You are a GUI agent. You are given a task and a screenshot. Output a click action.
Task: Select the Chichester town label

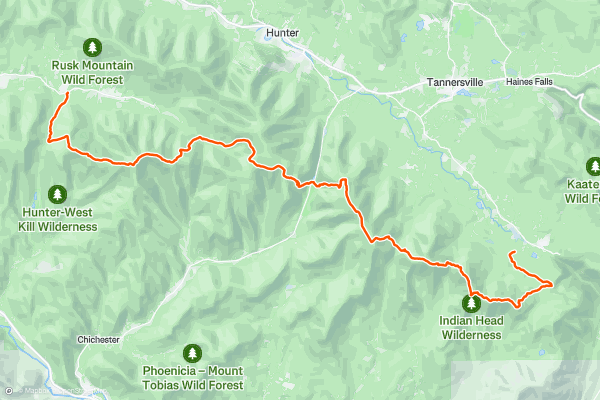pyautogui.click(x=98, y=340)
